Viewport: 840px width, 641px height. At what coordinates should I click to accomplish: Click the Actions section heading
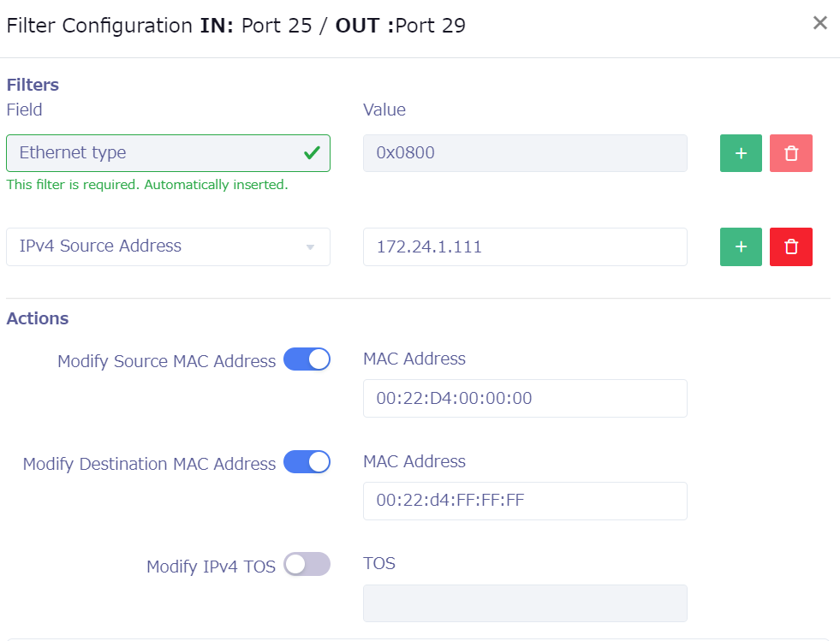pos(38,318)
